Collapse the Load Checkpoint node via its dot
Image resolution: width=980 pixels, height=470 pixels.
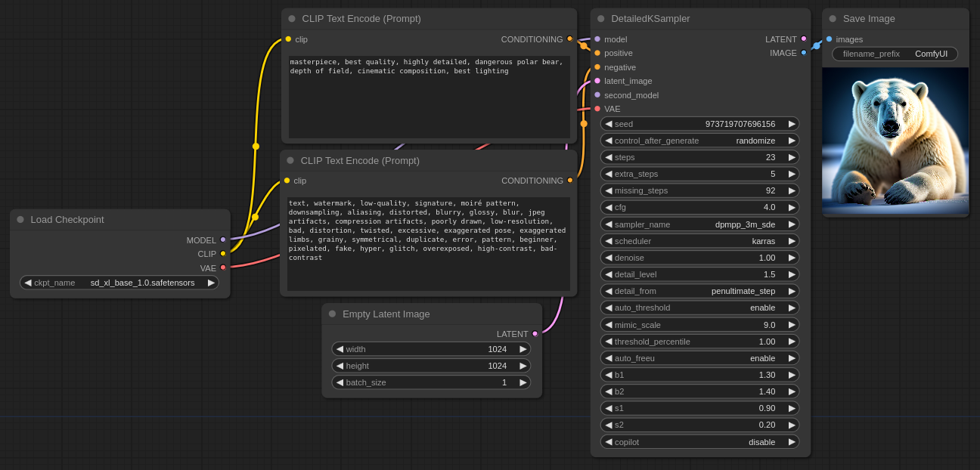coord(20,220)
